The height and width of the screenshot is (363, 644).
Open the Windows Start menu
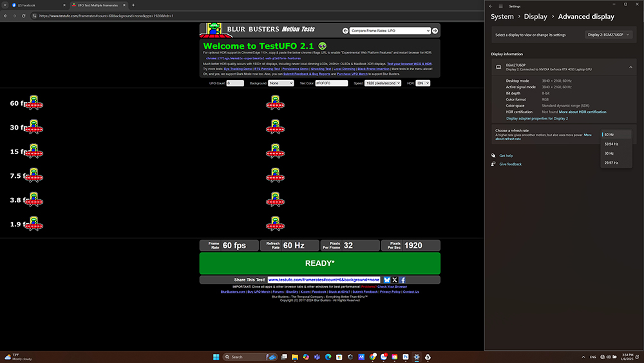tap(216, 357)
